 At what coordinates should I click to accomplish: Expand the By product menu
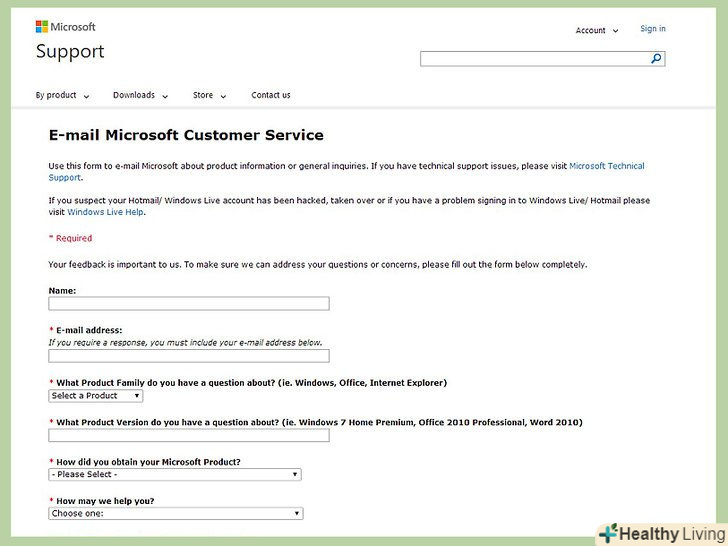[x=62, y=96]
